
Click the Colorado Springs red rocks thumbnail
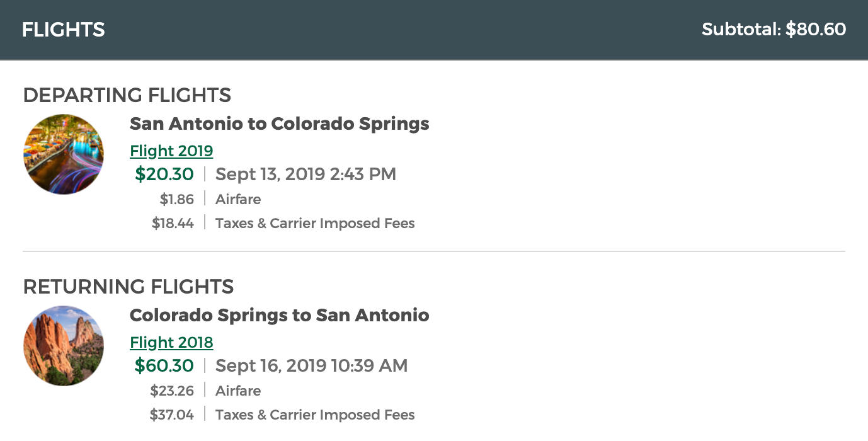click(64, 346)
